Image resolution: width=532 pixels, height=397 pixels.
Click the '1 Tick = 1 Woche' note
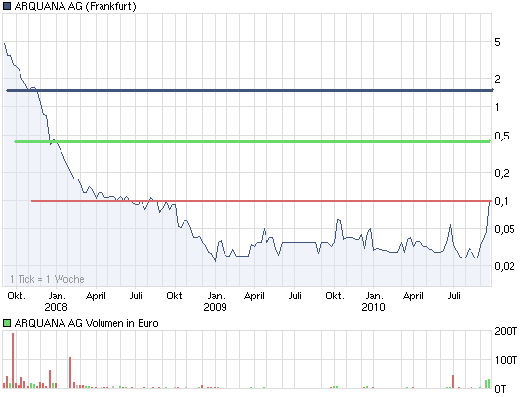pos(47,279)
